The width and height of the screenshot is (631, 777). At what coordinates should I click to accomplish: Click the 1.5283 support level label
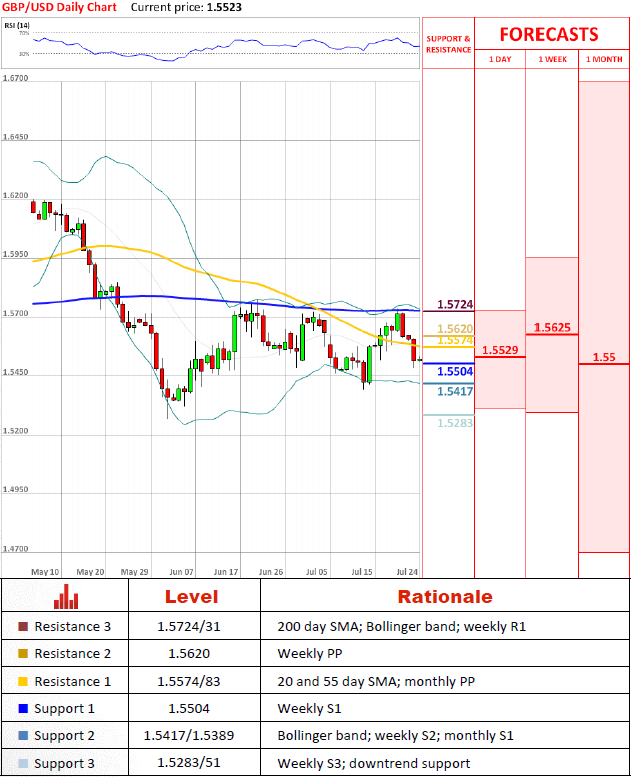click(455, 423)
